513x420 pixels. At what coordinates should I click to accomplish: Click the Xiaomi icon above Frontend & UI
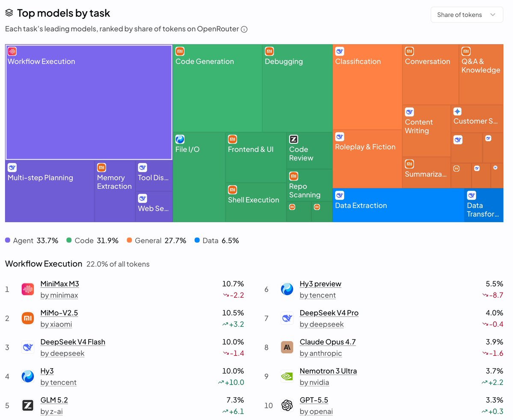click(232, 139)
